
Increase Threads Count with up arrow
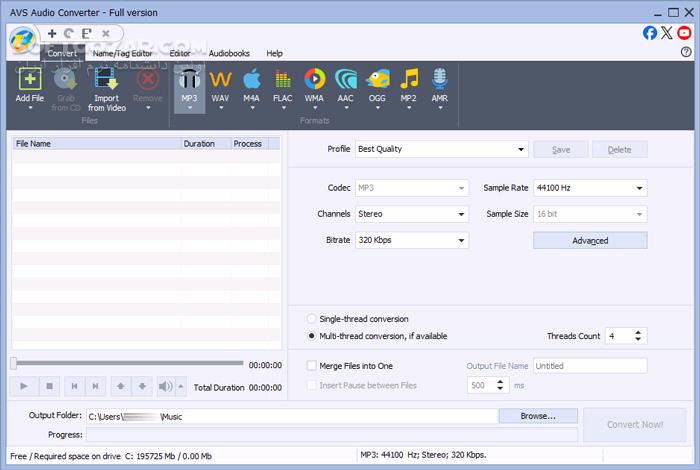point(638,333)
